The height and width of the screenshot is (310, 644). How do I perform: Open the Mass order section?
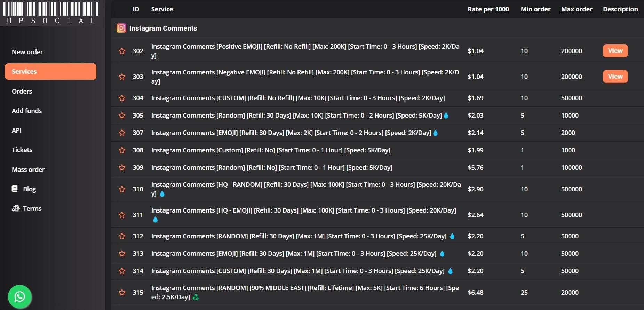(28, 169)
